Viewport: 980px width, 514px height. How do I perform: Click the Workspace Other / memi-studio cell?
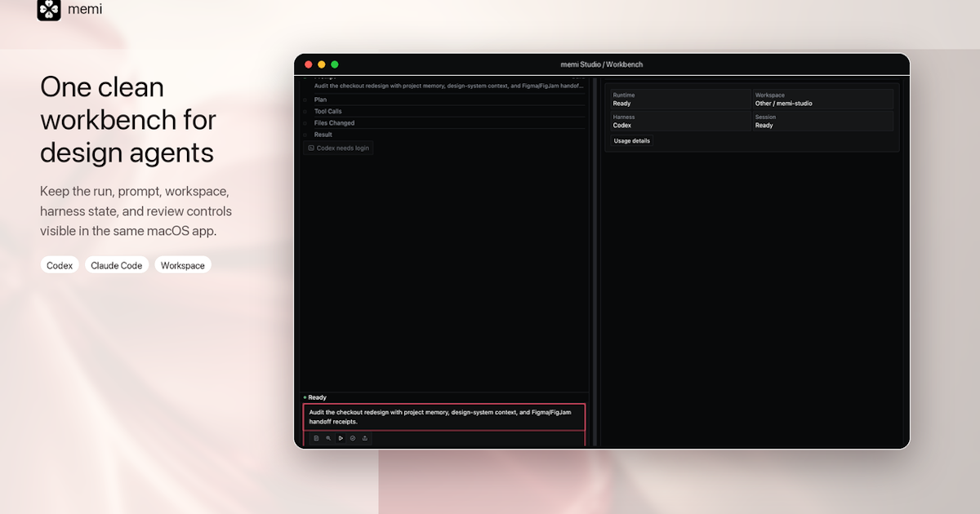point(822,100)
